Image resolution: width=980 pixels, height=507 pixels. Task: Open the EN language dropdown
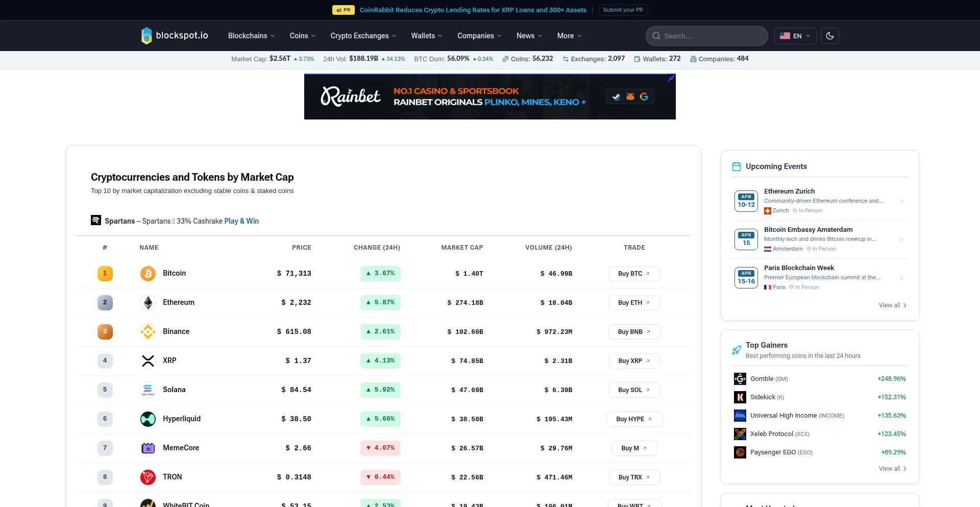click(x=795, y=36)
